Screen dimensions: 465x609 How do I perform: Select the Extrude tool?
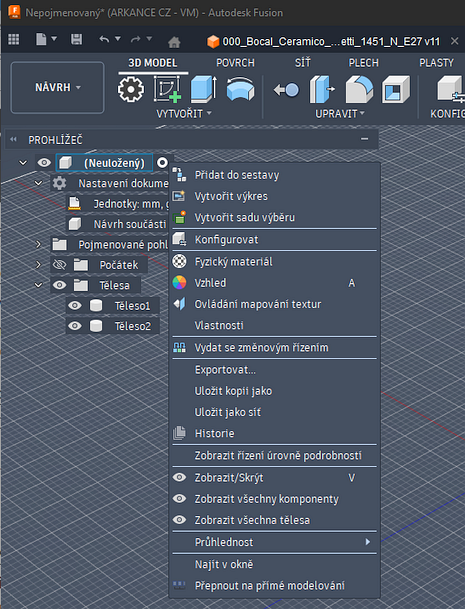coord(204,89)
